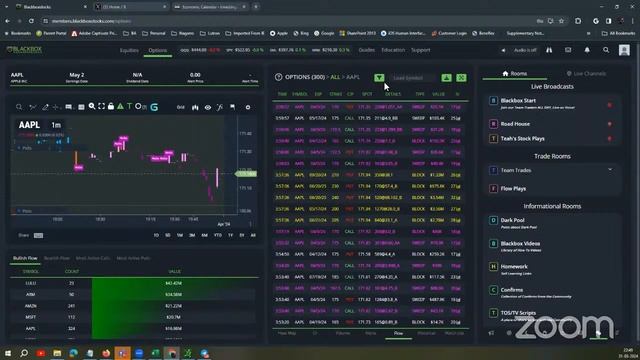
Task: Open Windows taskbar search icon
Action: (x=24, y=353)
